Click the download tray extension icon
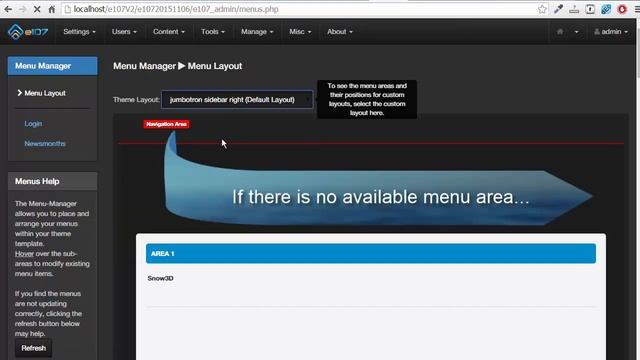The width and height of the screenshot is (640, 360). (574, 9)
